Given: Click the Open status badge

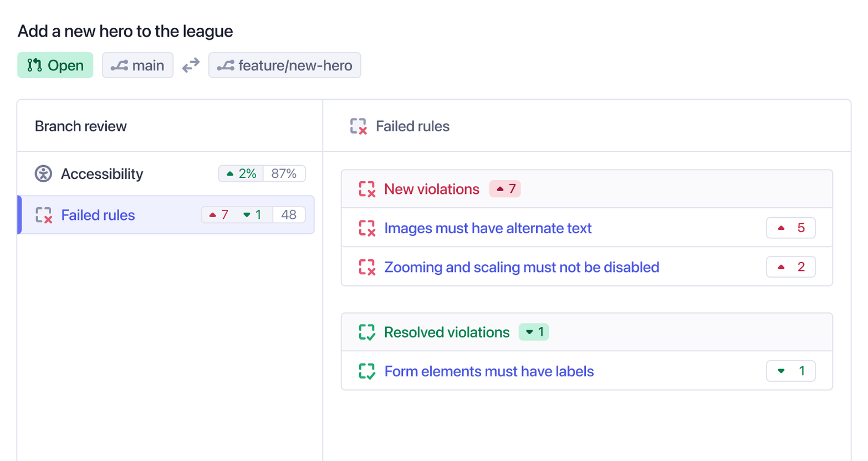Looking at the screenshot, I should 55,65.
